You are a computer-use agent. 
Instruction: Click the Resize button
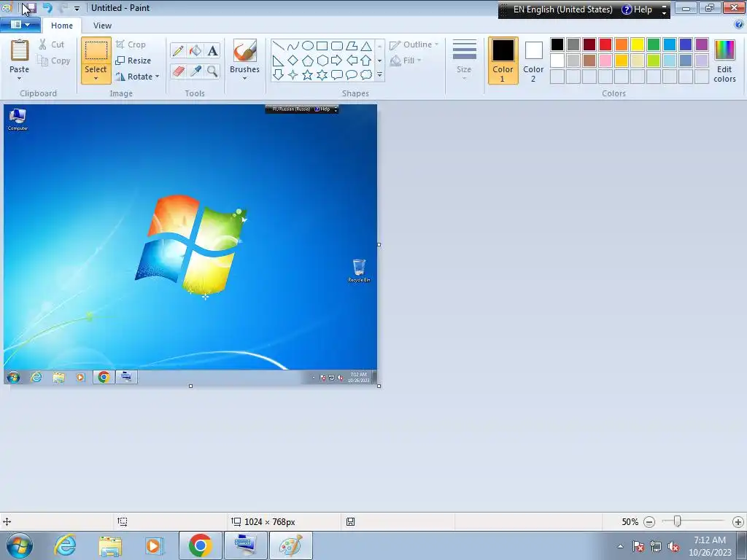pyautogui.click(x=133, y=61)
